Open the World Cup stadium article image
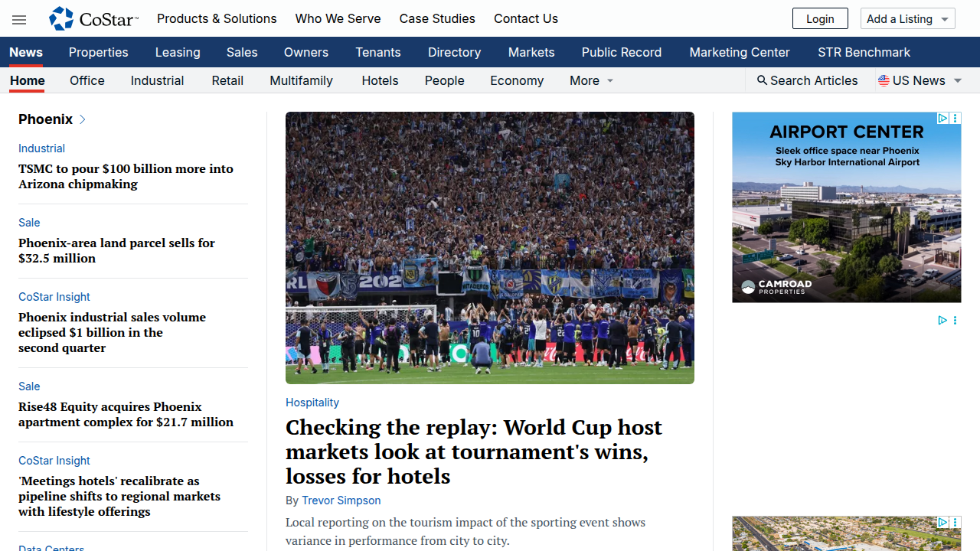The image size is (980, 551). [490, 248]
